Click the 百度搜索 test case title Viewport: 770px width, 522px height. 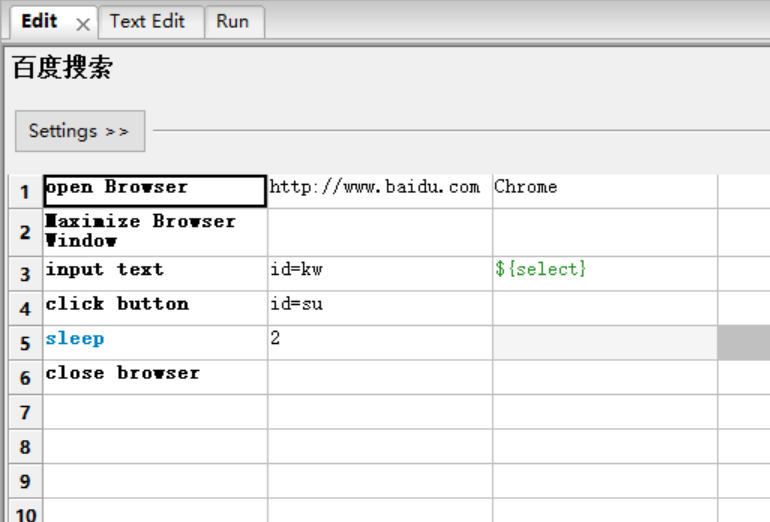pyautogui.click(x=63, y=67)
